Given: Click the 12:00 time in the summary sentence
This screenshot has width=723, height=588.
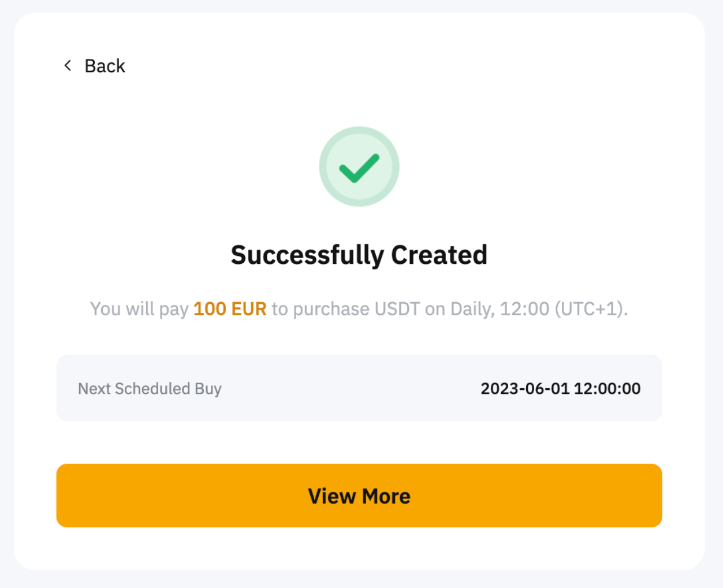Looking at the screenshot, I should [524, 309].
